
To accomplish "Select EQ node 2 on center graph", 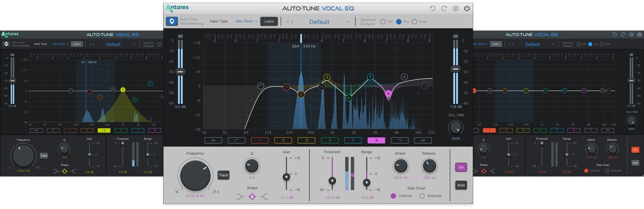I will pyautogui.click(x=301, y=95).
